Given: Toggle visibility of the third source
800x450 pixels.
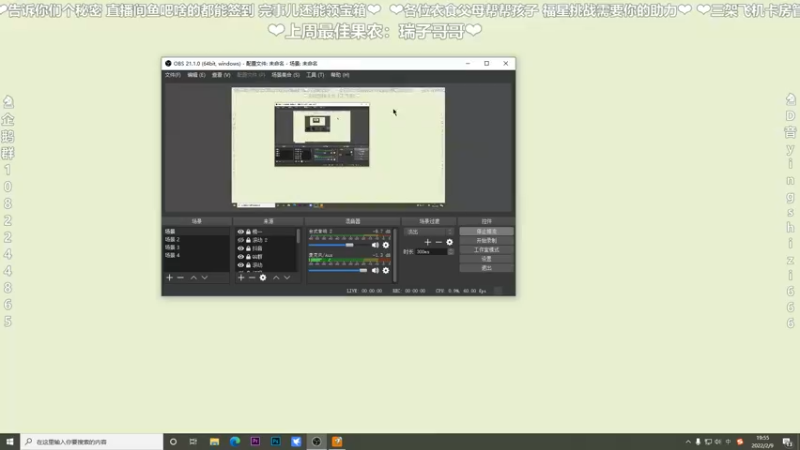Looking at the screenshot, I should [241, 248].
